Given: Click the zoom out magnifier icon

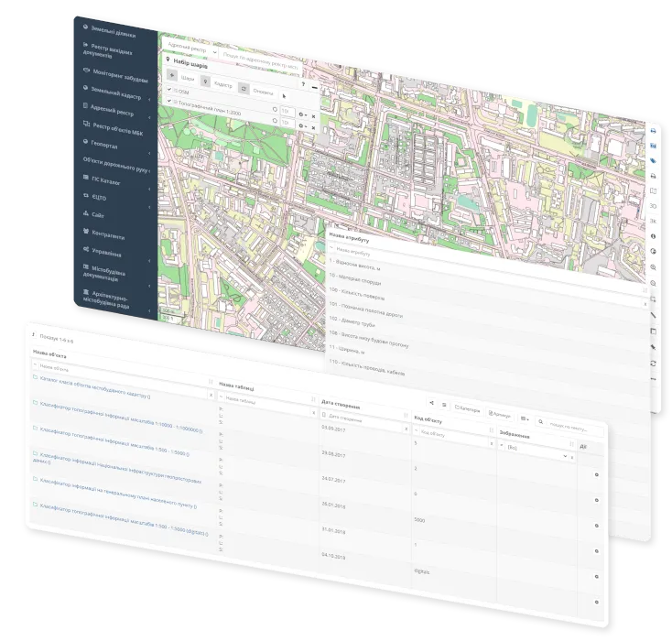Looking at the screenshot, I should pyautogui.click(x=653, y=283).
